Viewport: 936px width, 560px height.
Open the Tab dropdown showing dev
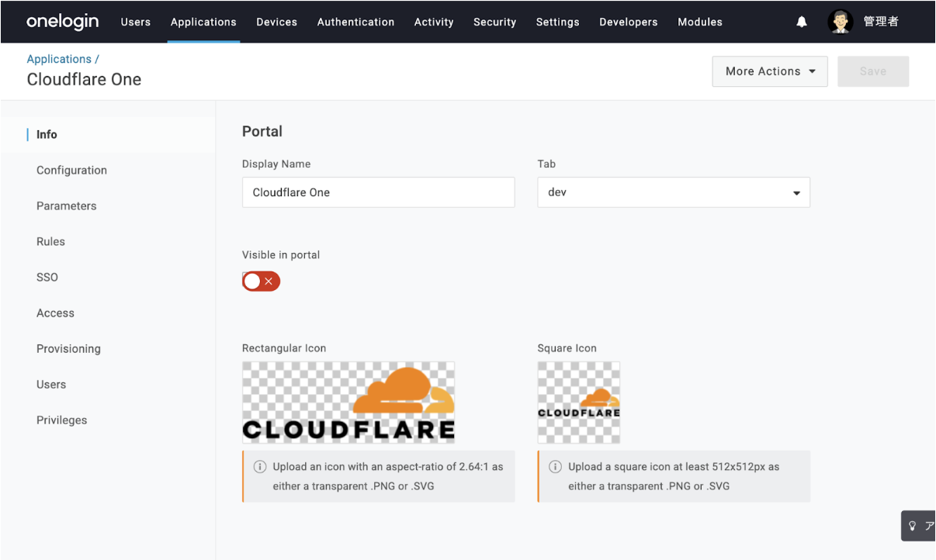[673, 192]
